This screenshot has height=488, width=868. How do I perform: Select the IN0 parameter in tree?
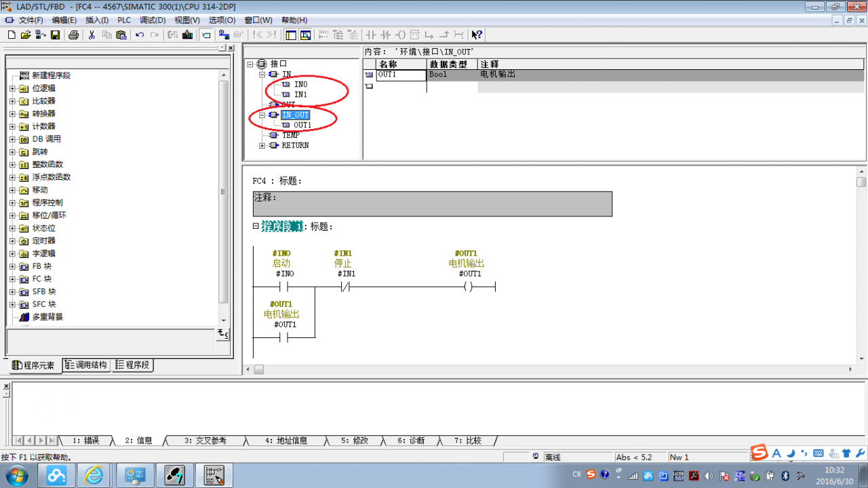coord(300,84)
